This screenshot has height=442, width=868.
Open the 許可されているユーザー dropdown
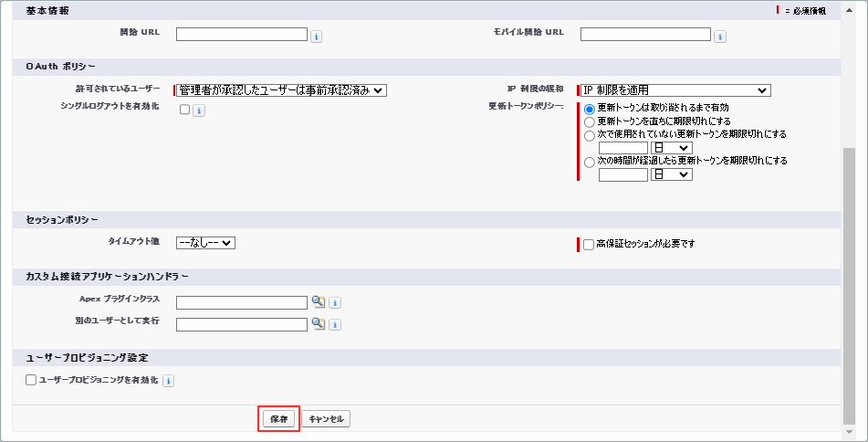tap(281, 90)
